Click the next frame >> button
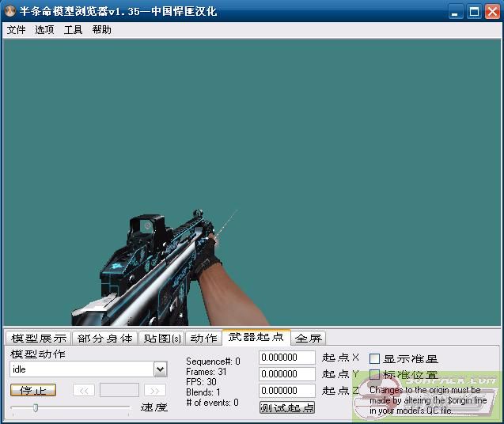 click(x=155, y=390)
